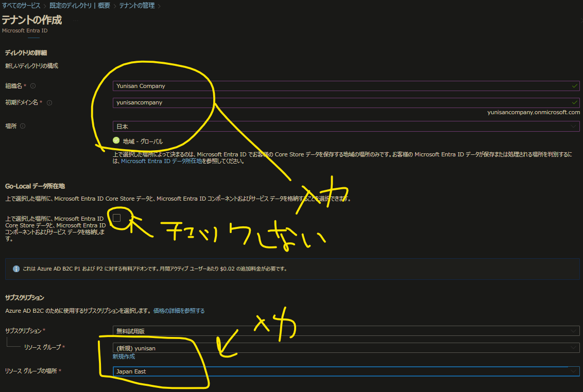The image size is (583, 392).
Task: Click the info icon beside 場所 label
Action: point(23,126)
